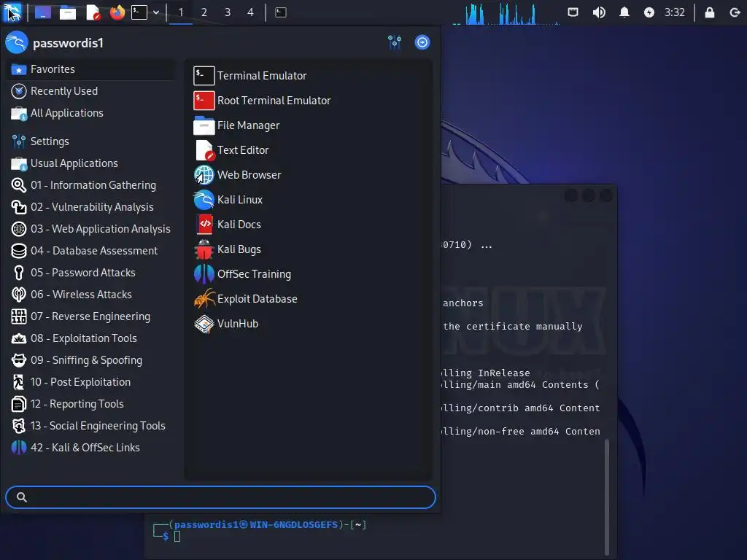Select 13 - Social Engineering Tools category
The height and width of the screenshot is (560, 747).
91,426
